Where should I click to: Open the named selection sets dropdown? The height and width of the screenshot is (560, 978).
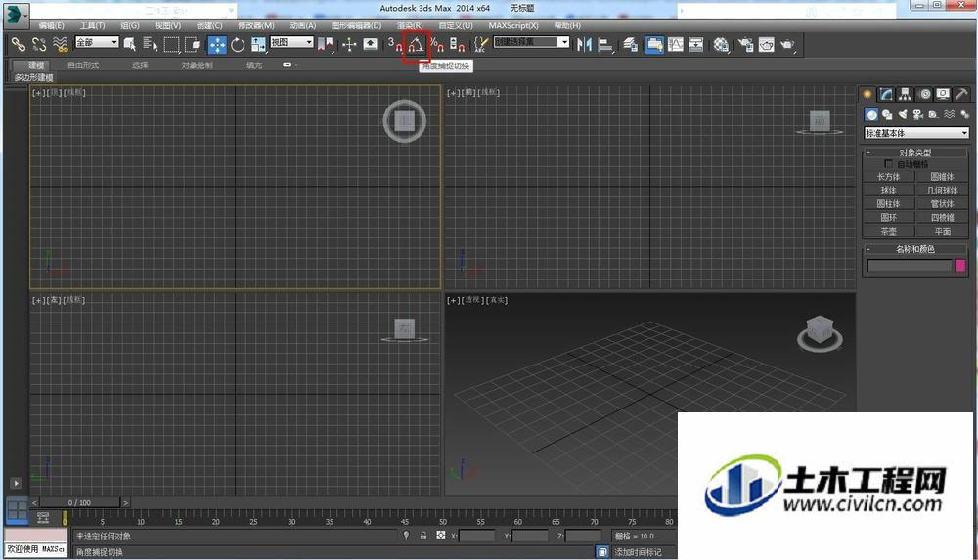coord(531,42)
